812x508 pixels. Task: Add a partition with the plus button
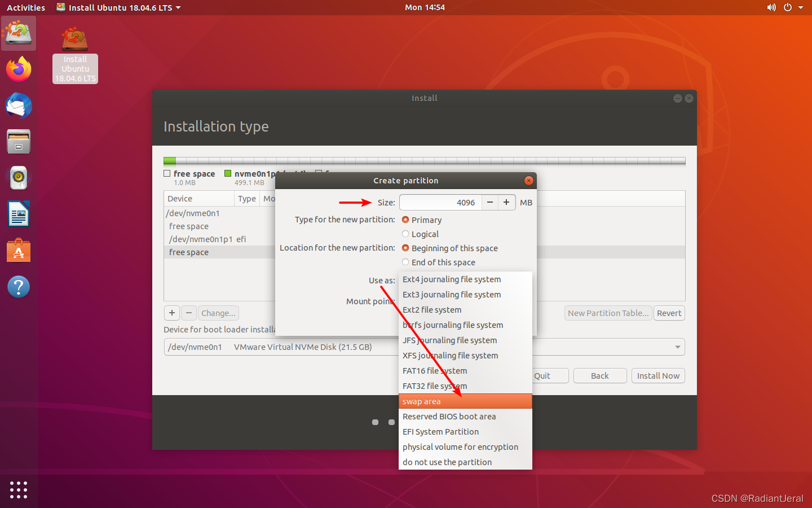172,313
